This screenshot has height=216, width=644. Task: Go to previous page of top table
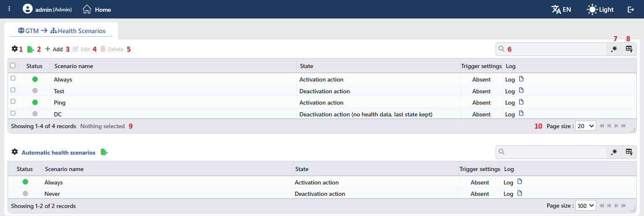pos(609,126)
